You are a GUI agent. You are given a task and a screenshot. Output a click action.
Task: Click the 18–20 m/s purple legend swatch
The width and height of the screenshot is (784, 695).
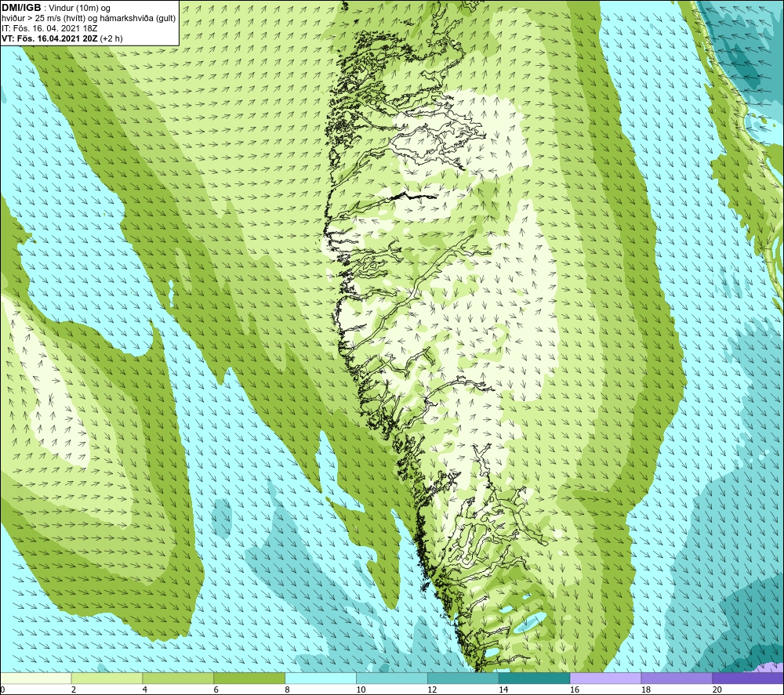[677, 679]
